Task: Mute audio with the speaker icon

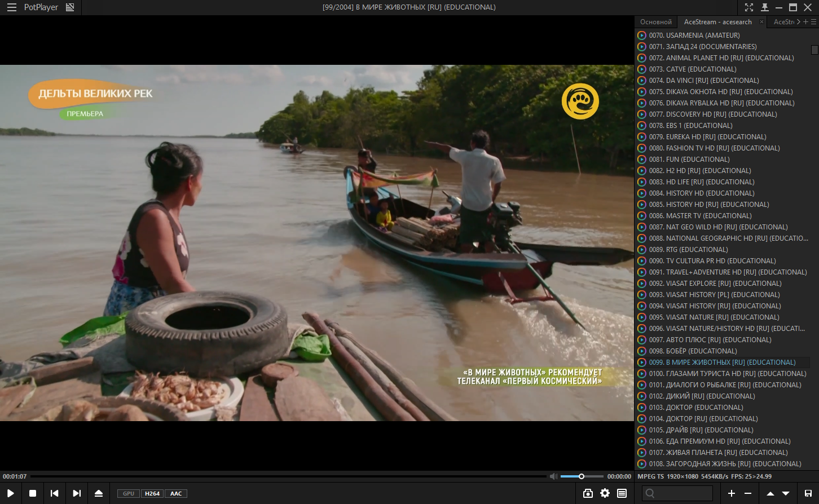Action: coord(553,476)
